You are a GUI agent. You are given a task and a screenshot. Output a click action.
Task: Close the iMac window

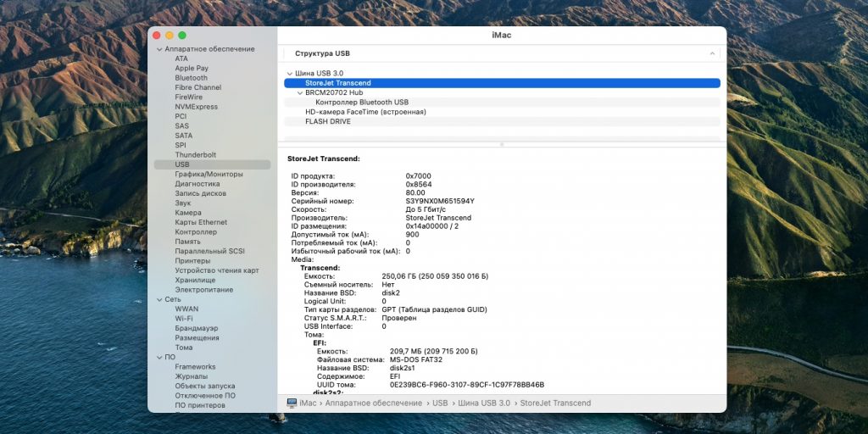click(157, 36)
